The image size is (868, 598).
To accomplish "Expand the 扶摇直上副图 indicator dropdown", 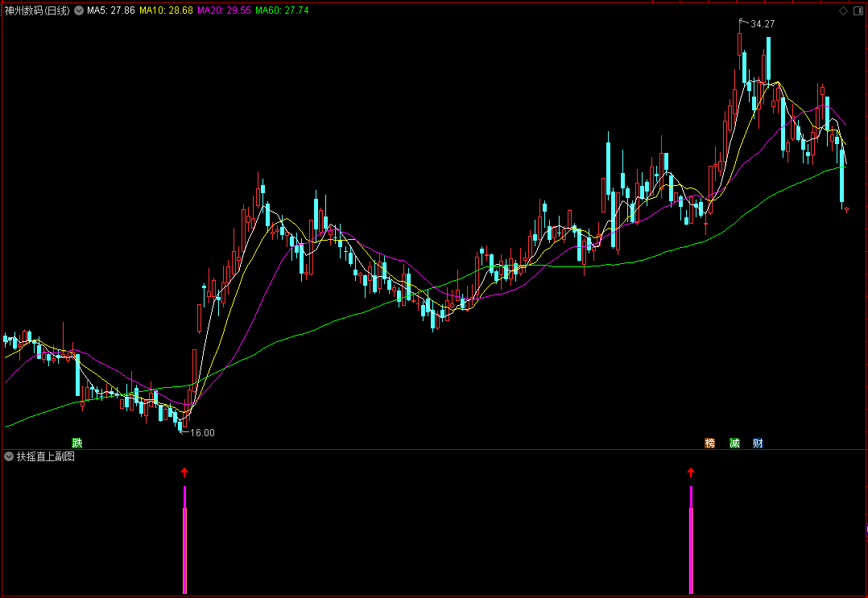I will tap(9, 456).
